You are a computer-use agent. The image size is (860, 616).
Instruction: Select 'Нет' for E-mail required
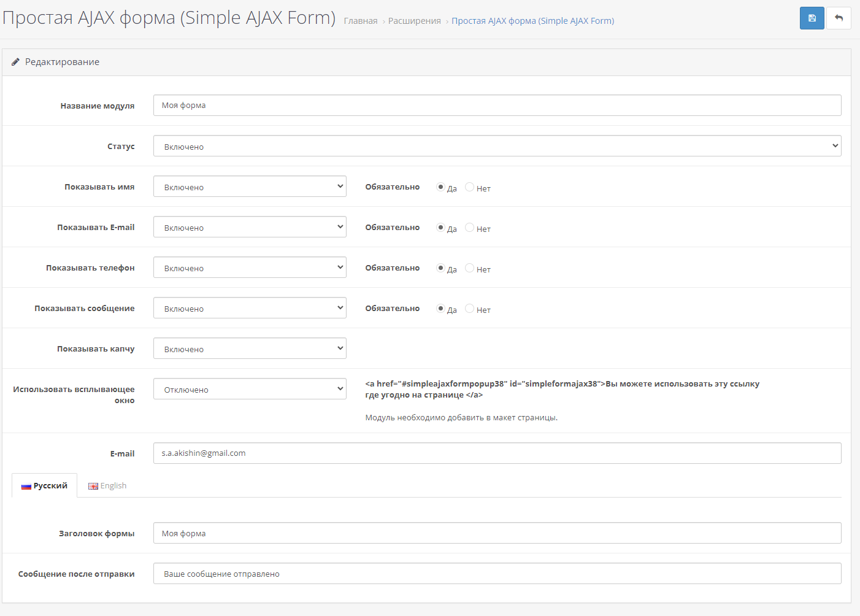click(x=469, y=228)
